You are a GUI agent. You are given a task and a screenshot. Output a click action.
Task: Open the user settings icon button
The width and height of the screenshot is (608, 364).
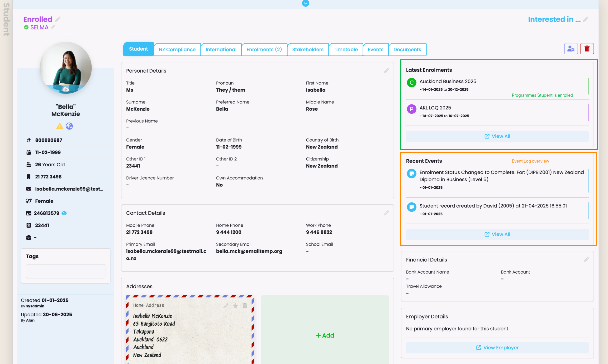pos(571,49)
